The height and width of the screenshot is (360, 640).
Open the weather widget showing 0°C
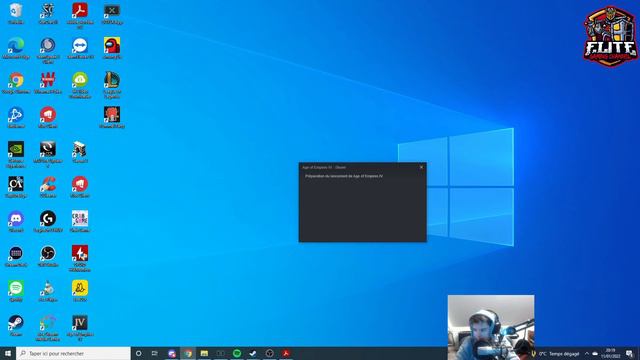[555, 353]
